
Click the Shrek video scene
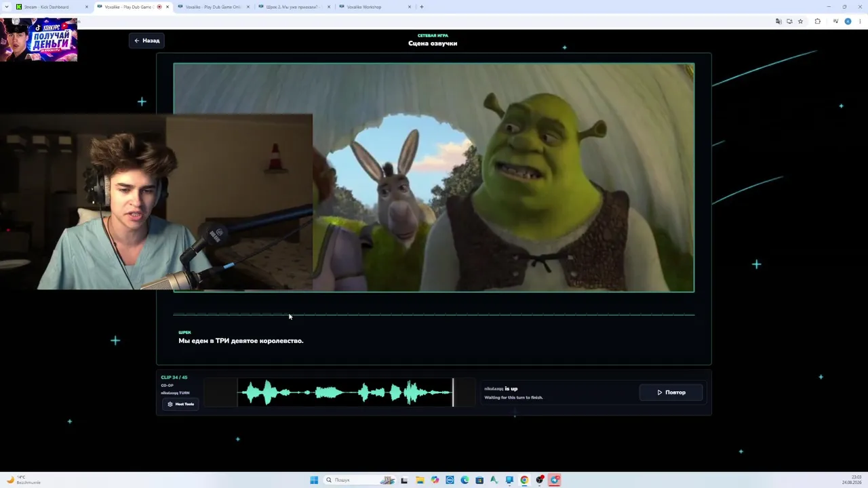(434, 178)
